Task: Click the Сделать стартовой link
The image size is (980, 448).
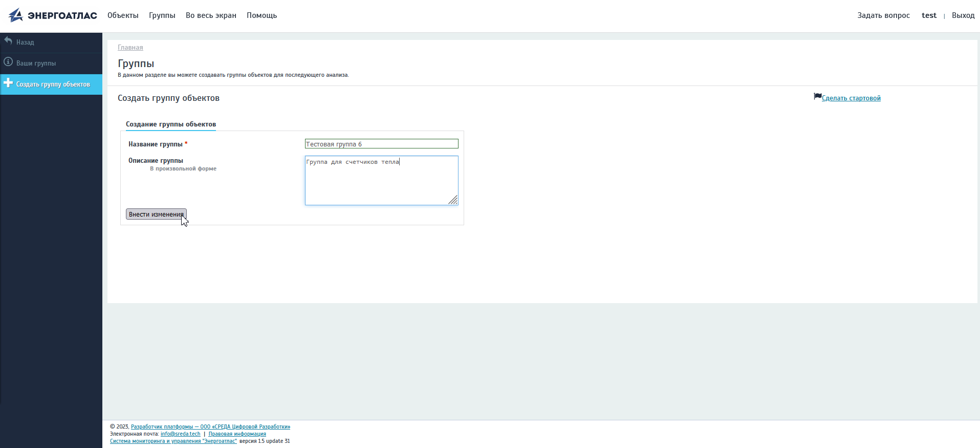Action: 851,98
